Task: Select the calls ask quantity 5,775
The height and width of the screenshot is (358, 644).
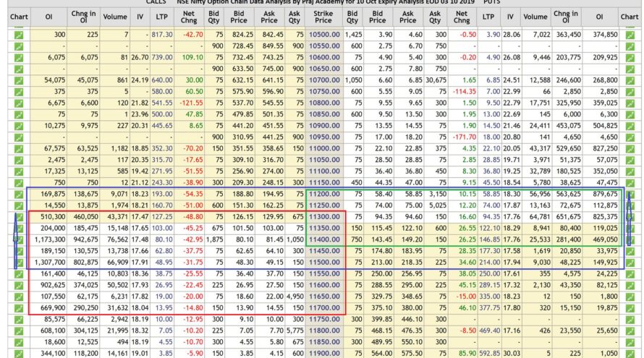Action: click(295, 331)
